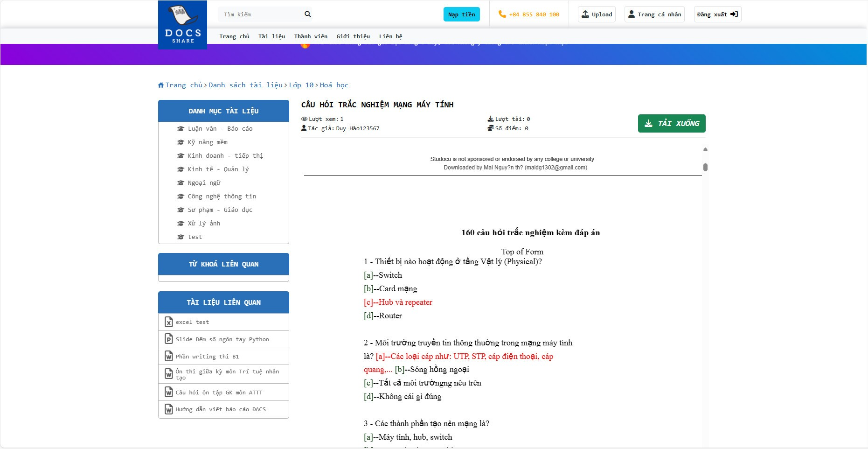Click the download icon on Tải xuống button

pos(648,123)
